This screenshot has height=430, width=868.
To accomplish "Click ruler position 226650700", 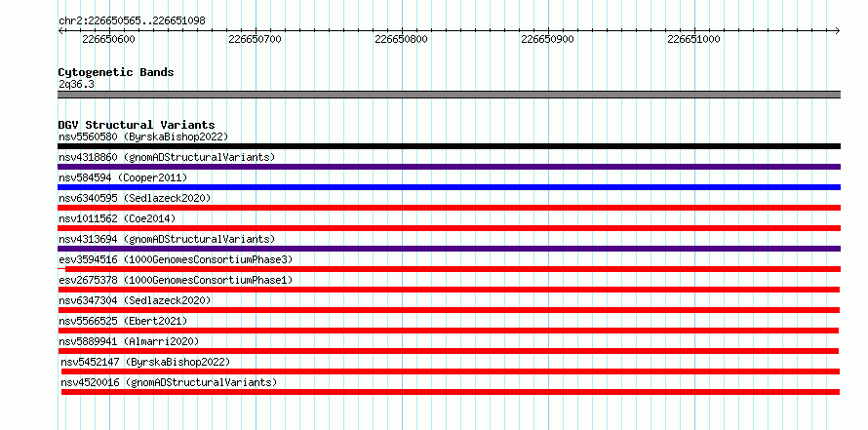I will tap(255, 39).
